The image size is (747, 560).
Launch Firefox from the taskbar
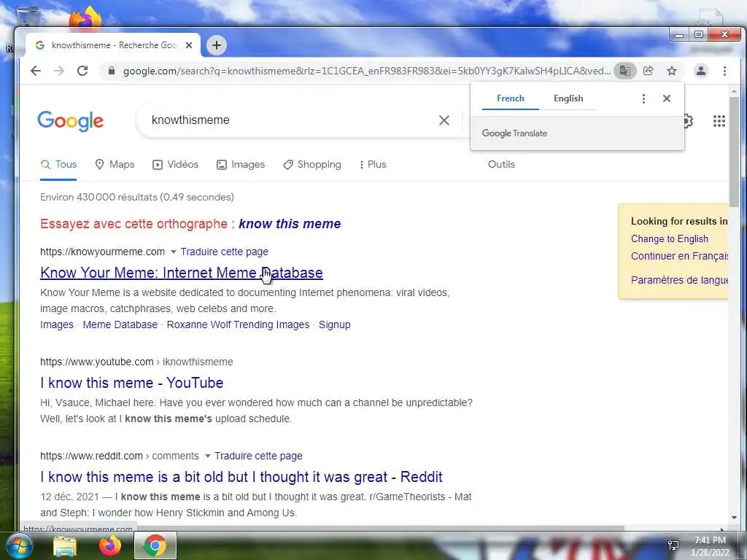[x=110, y=545]
